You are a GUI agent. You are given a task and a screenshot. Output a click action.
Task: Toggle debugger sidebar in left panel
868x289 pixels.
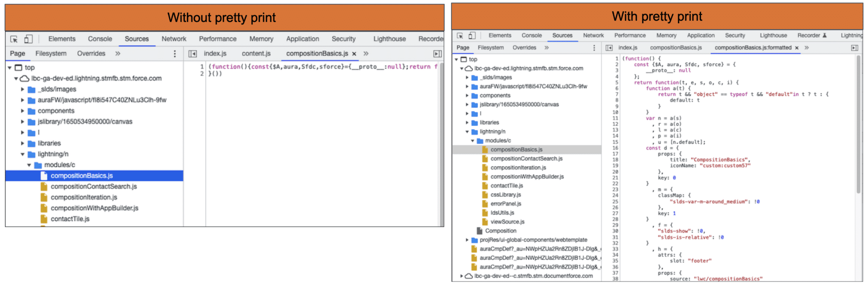coord(437,54)
